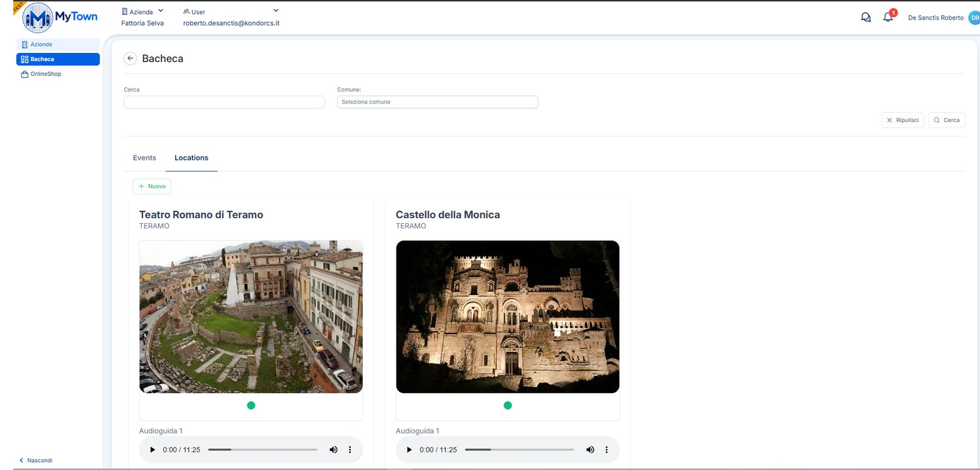Open the chat messages icon

click(x=866, y=18)
